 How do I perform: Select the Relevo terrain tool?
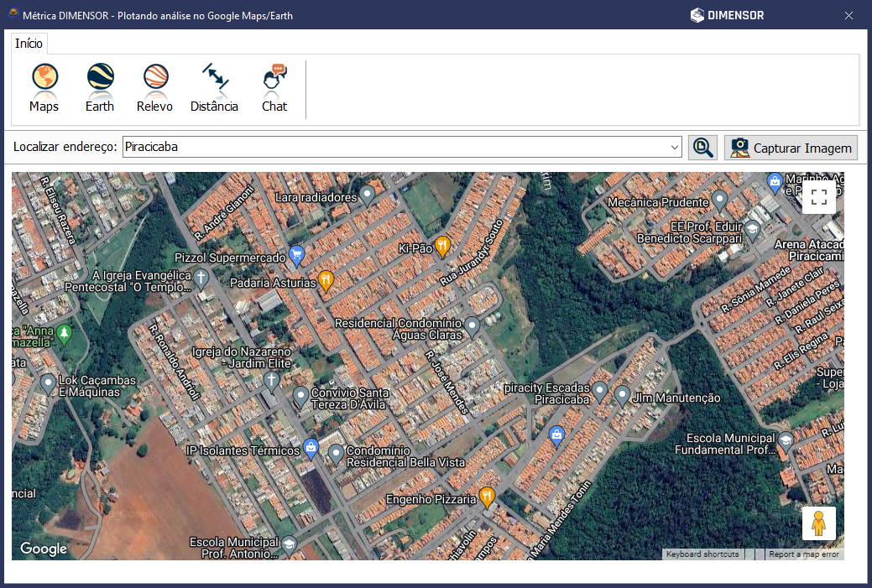tap(154, 88)
